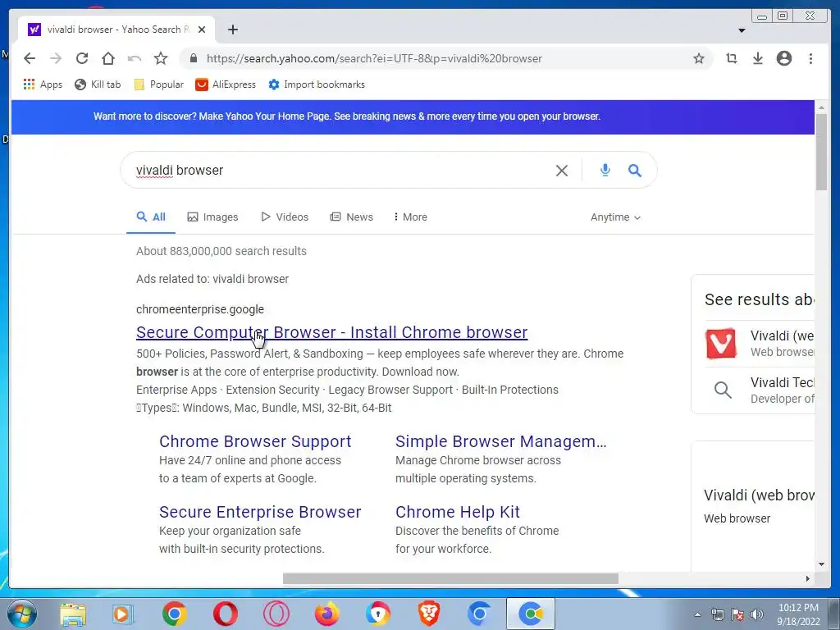Launch Firefox from taskbar

click(326, 614)
